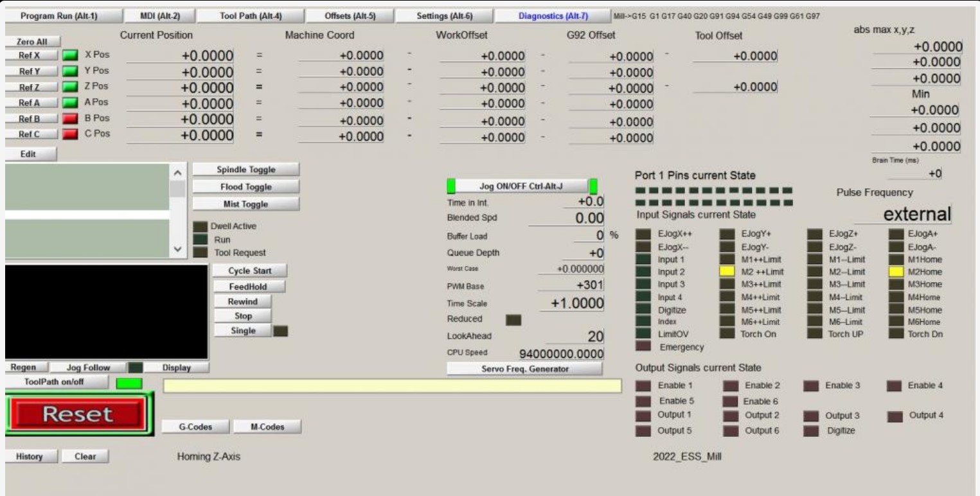Click the Reduced indicator LED

tap(513, 319)
